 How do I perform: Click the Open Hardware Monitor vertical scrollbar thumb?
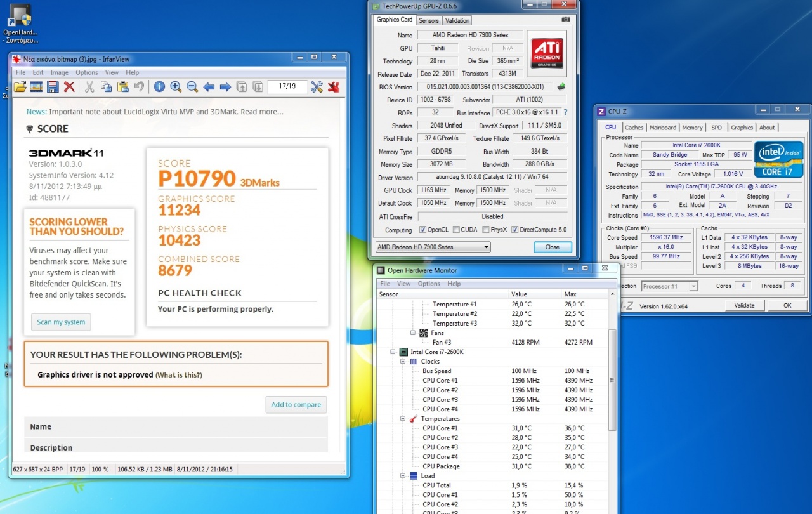pyautogui.click(x=612, y=379)
